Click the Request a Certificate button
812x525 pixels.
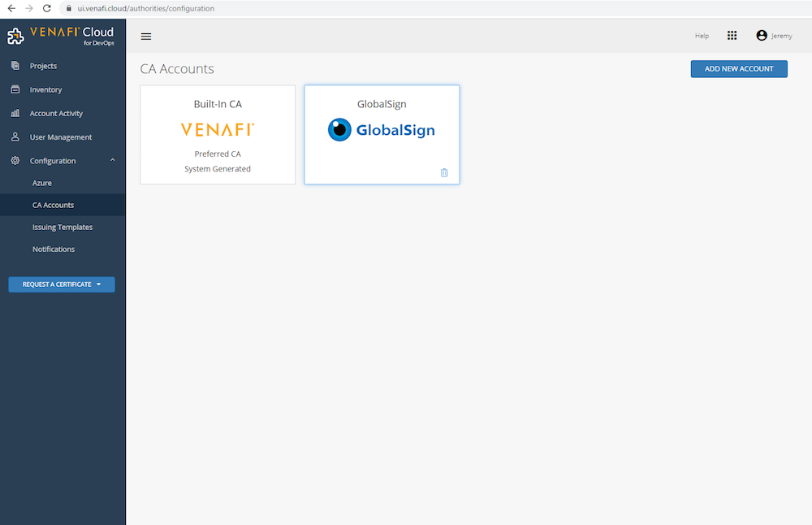62,284
